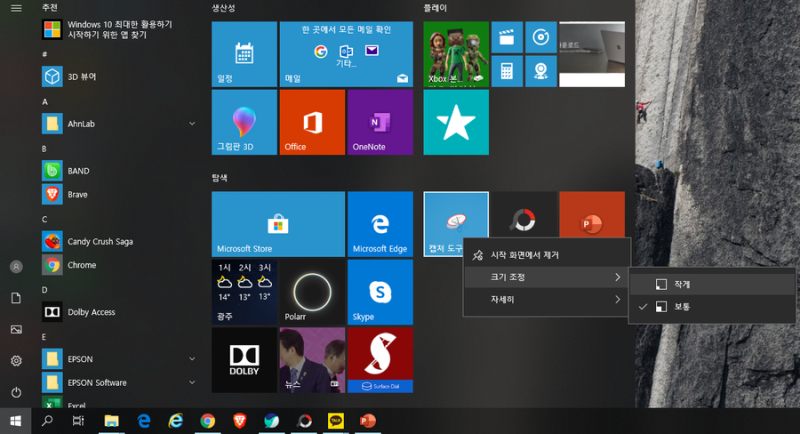This screenshot has width=800, height=434.
Task: Choose 보통 tile size
Action: [x=712, y=307]
